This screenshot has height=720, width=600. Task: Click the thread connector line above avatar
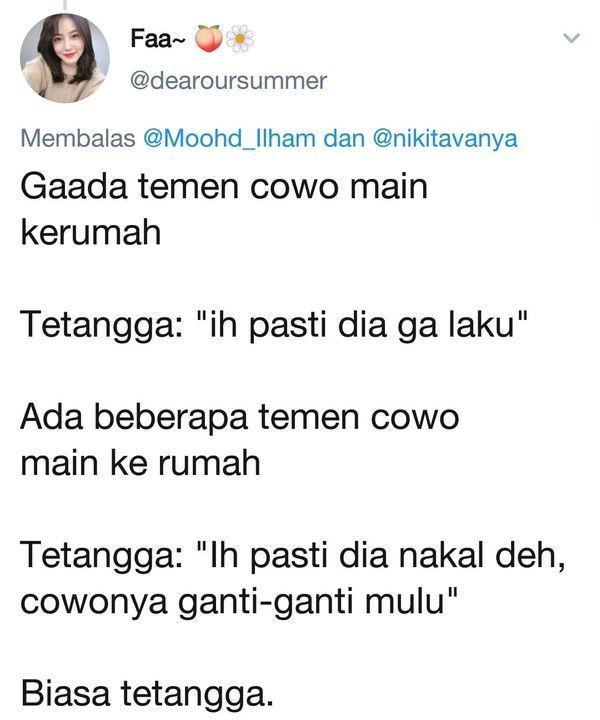[65, 5]
